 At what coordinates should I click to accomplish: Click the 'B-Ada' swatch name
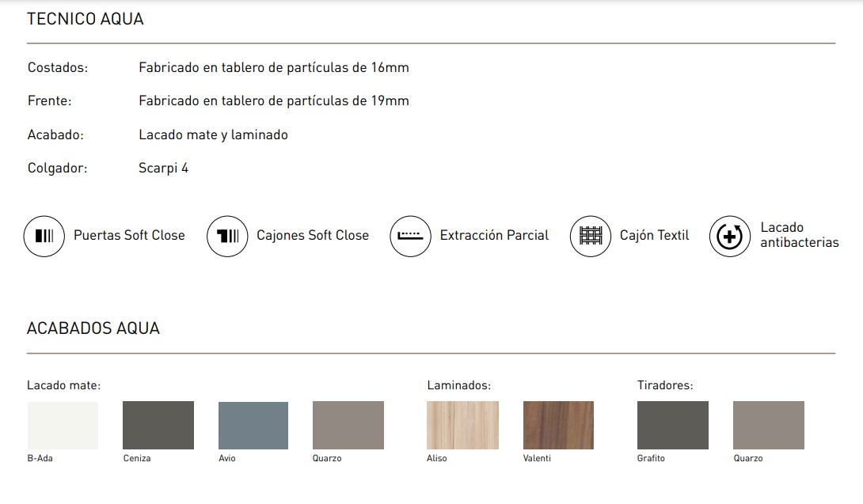(40, 458)
